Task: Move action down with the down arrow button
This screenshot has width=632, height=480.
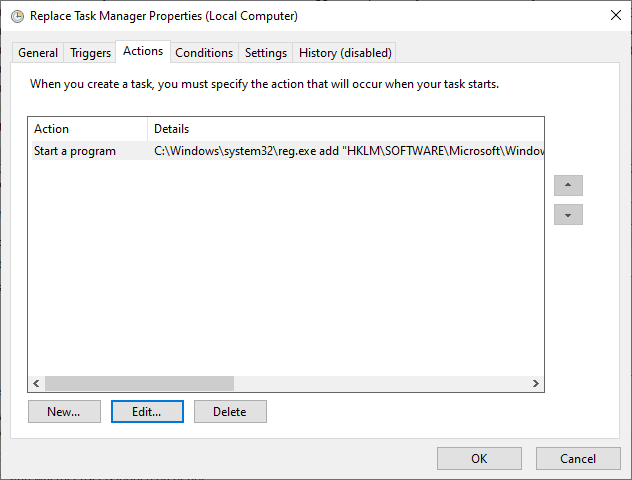Action: click(568, 214)
